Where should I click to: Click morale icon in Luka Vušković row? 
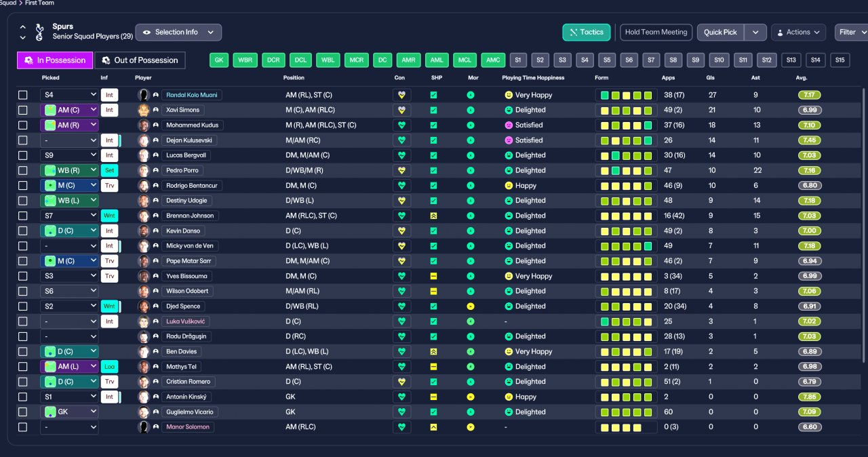click(x=471, y=321)
